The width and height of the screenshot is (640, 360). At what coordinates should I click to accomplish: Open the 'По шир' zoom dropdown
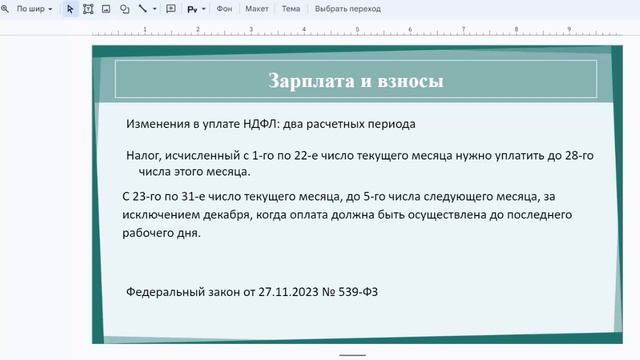click(x=35, y=9)
